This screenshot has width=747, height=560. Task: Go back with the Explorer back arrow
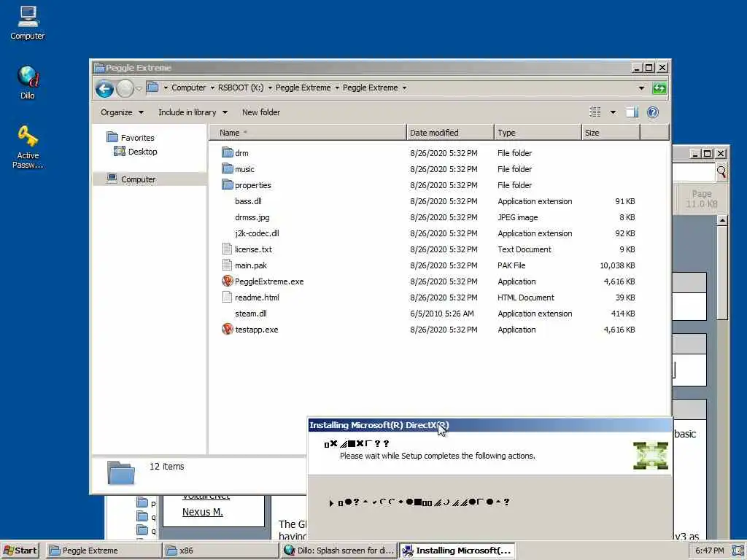(104, 88)
